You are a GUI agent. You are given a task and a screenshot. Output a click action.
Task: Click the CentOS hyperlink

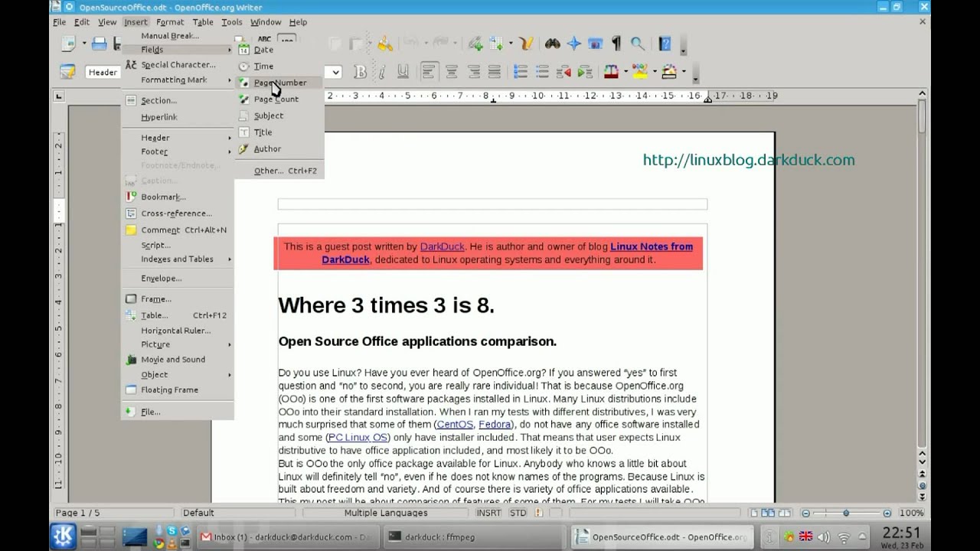point(455,425)
